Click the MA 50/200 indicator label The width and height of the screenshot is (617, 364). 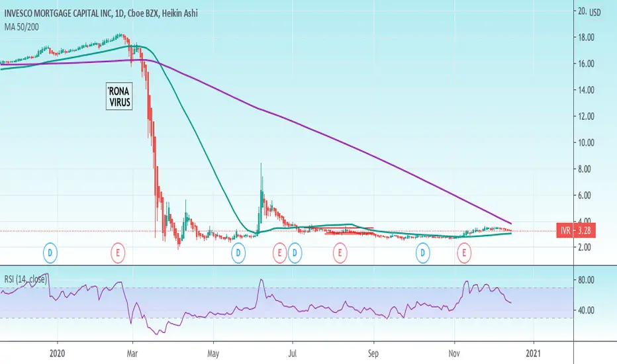pyautogui.click(x=22, y=27)
